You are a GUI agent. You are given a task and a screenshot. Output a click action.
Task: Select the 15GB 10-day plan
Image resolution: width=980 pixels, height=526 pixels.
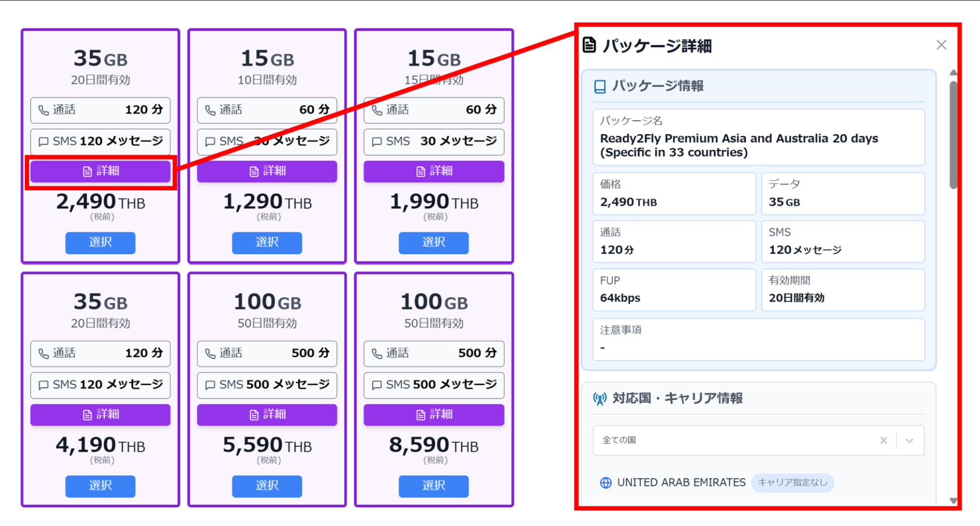[x=267, y=242]
